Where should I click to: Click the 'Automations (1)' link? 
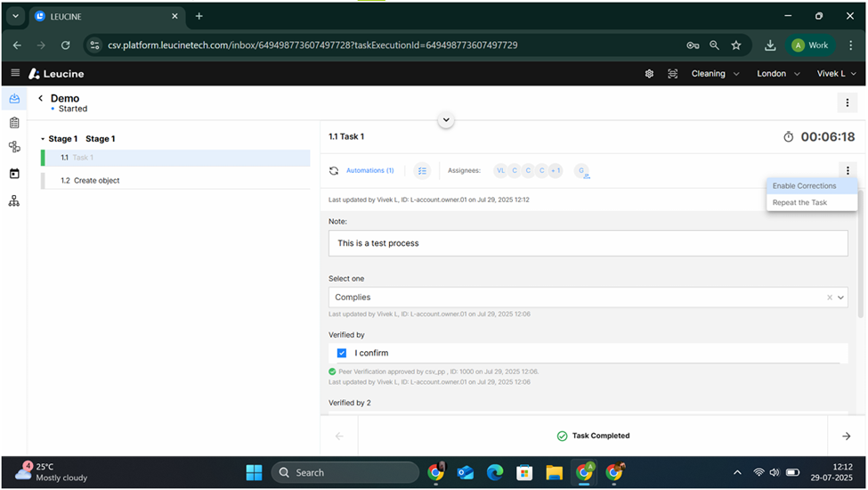[369, 170]
